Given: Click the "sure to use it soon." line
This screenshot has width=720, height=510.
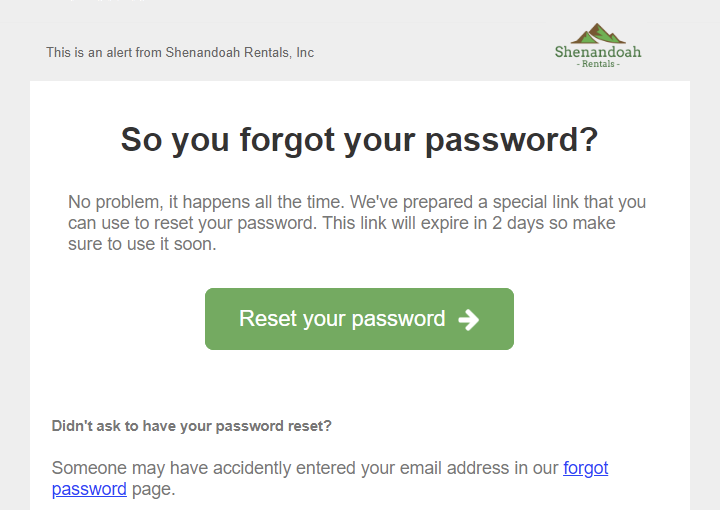Looking at the screenshot, I should tap(142, 244).
